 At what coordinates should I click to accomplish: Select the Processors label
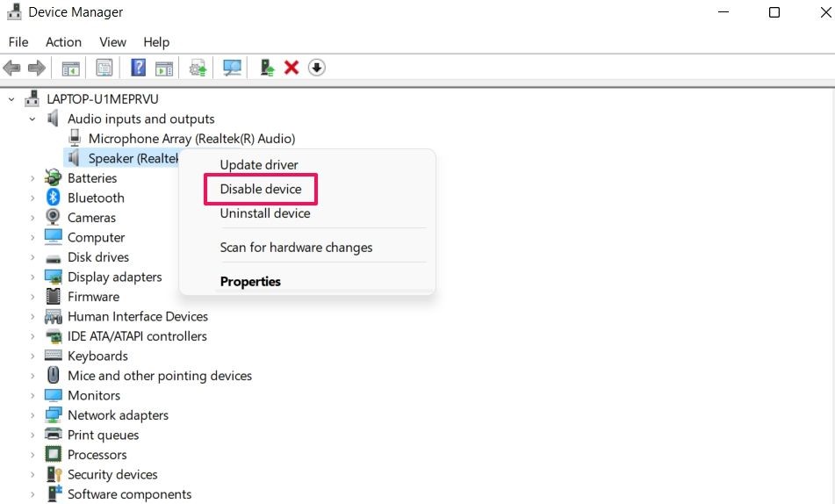click(x=97, y=455)
